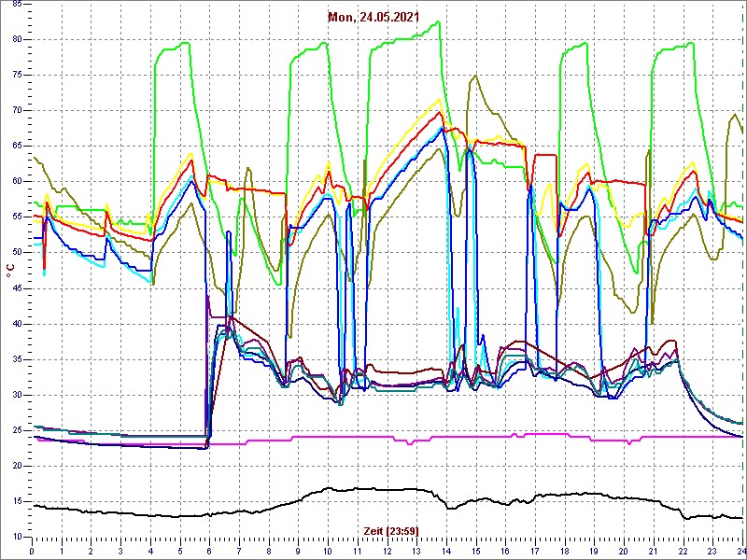Viewport: 747px width, 560px height.
Task: Pick hour 23 on the time axis
Action: coord(712,552)
